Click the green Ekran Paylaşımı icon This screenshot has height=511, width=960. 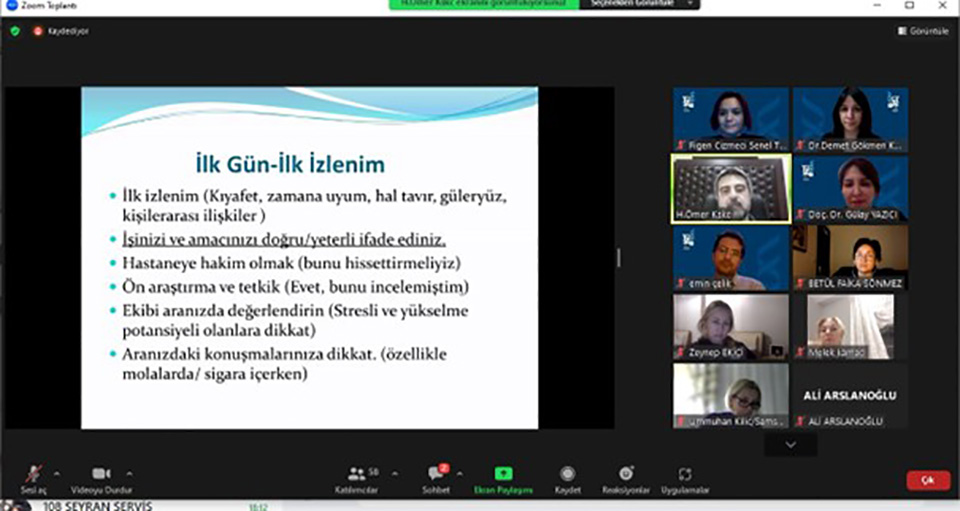[503, 475]
